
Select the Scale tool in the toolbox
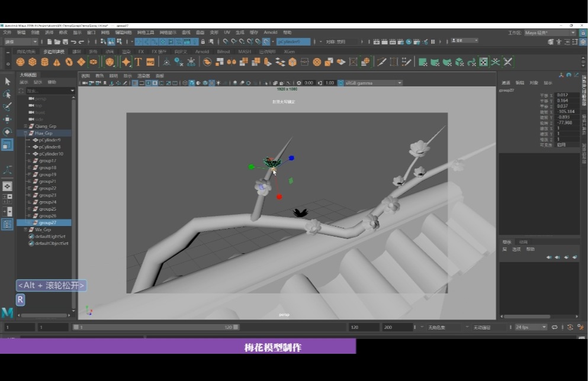(x=7, y=144)
